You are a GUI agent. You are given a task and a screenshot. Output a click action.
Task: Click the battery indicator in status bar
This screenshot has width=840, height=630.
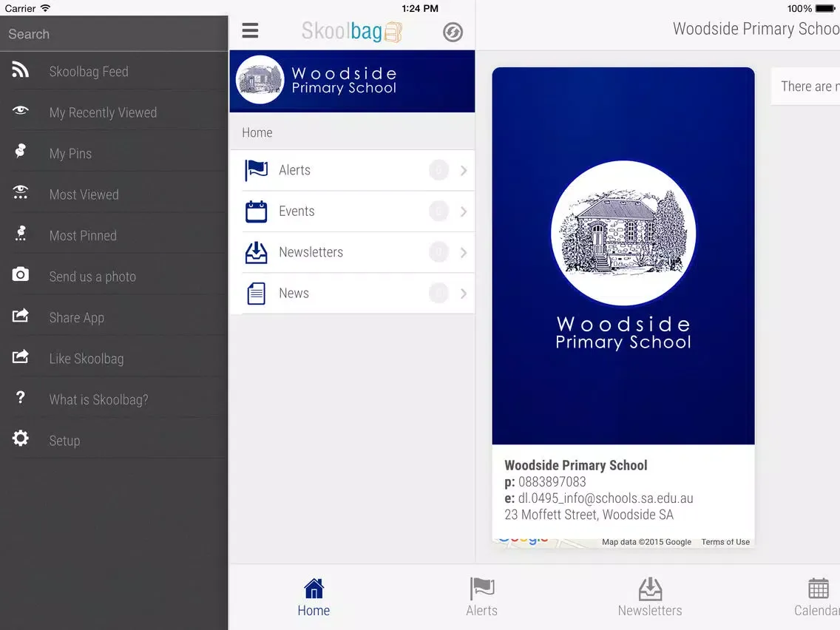coord(825,9)
